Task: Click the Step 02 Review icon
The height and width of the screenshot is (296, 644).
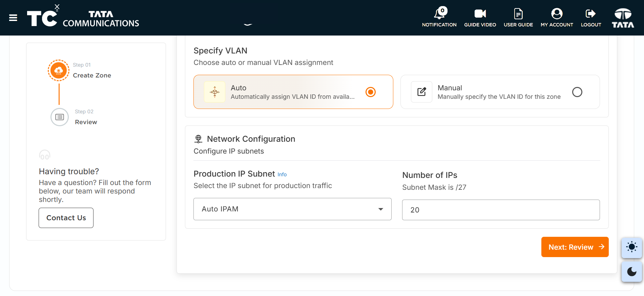Action: (x=60, y=117)
